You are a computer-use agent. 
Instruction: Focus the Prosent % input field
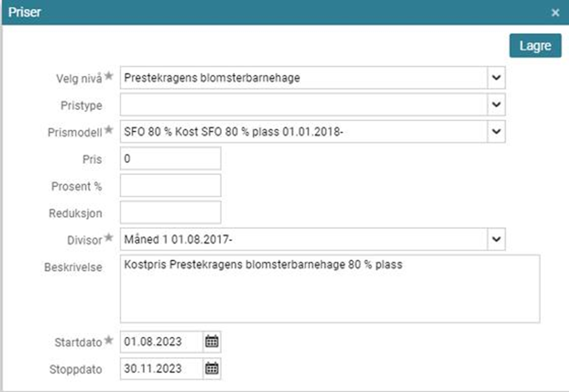170,185
